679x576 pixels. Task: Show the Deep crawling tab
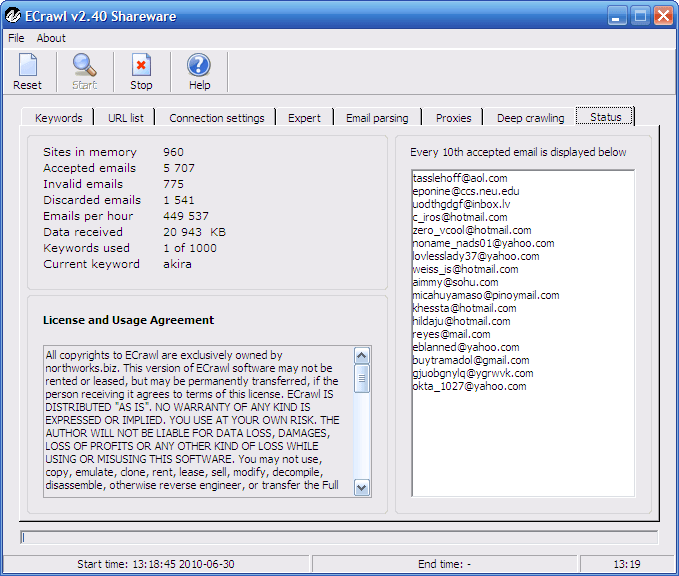point(531,118)
